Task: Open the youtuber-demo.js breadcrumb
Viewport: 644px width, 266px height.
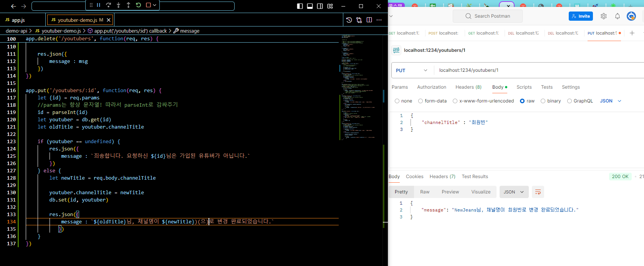Action: tap(58, 31)
